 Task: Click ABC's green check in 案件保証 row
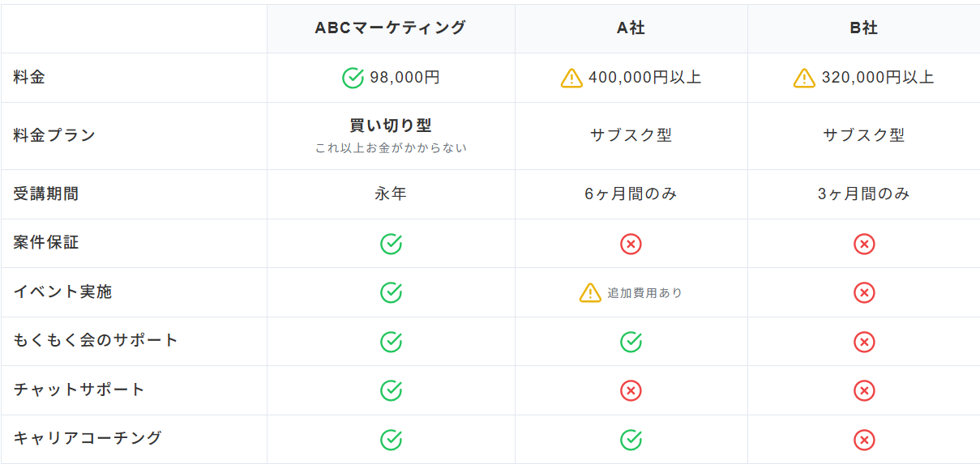(x=391, y=244)
